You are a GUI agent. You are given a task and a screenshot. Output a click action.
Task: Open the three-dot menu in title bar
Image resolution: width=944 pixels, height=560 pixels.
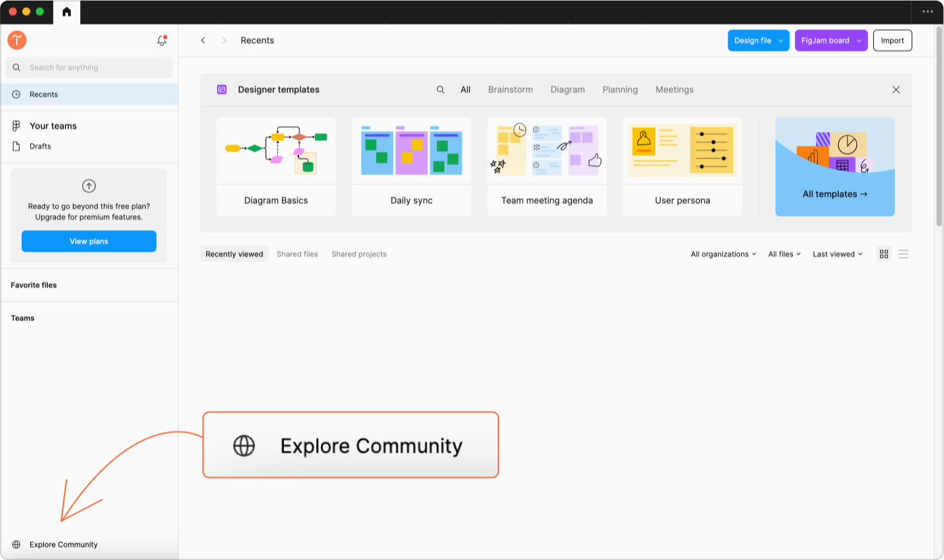(x=928, y=12)
